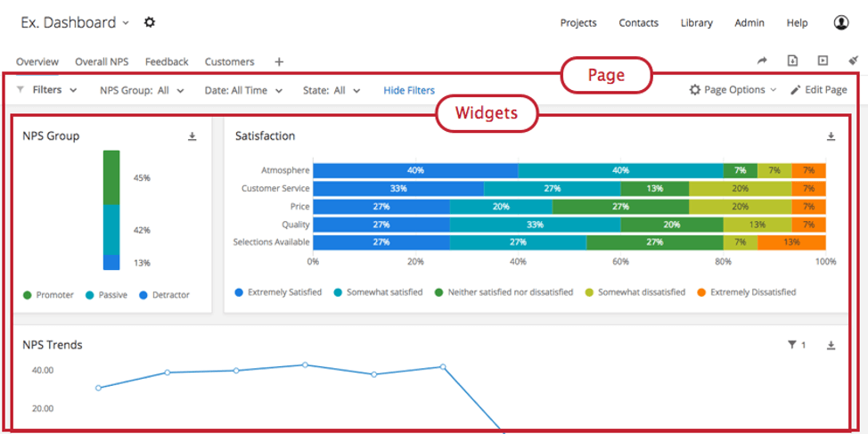Open the Customers tab
Screen dimensions: 868x434
pyautogui.click(x=229, y=61)
